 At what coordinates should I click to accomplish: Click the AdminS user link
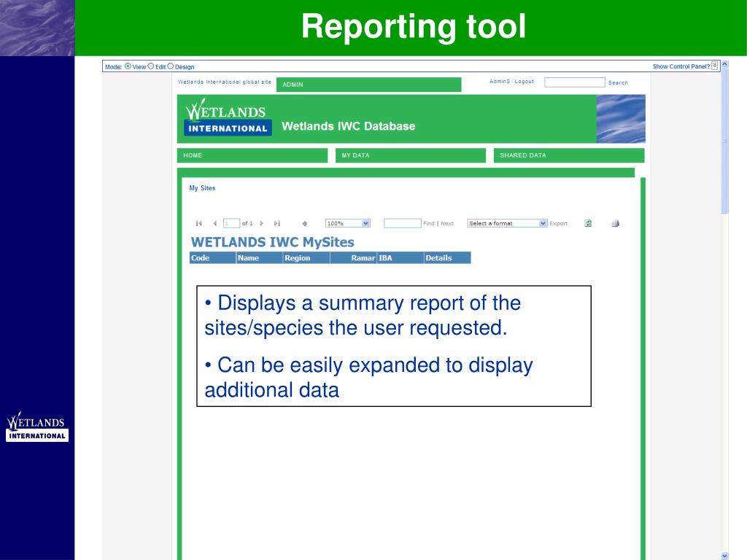click(499, 82)
